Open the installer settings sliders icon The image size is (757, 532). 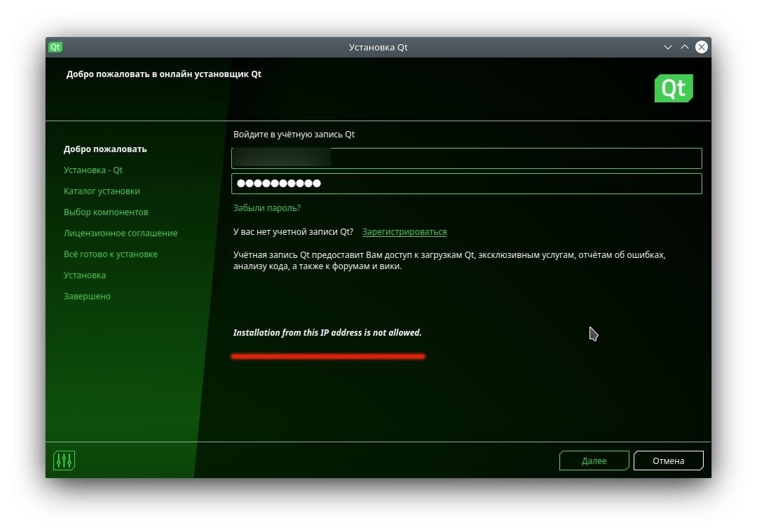click(x=64, y=461)
